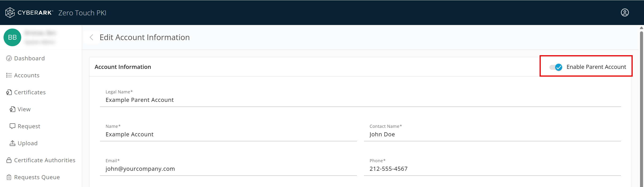
Task: Toggle the Enable Parent Account switch
Action: tap(556, 67)
